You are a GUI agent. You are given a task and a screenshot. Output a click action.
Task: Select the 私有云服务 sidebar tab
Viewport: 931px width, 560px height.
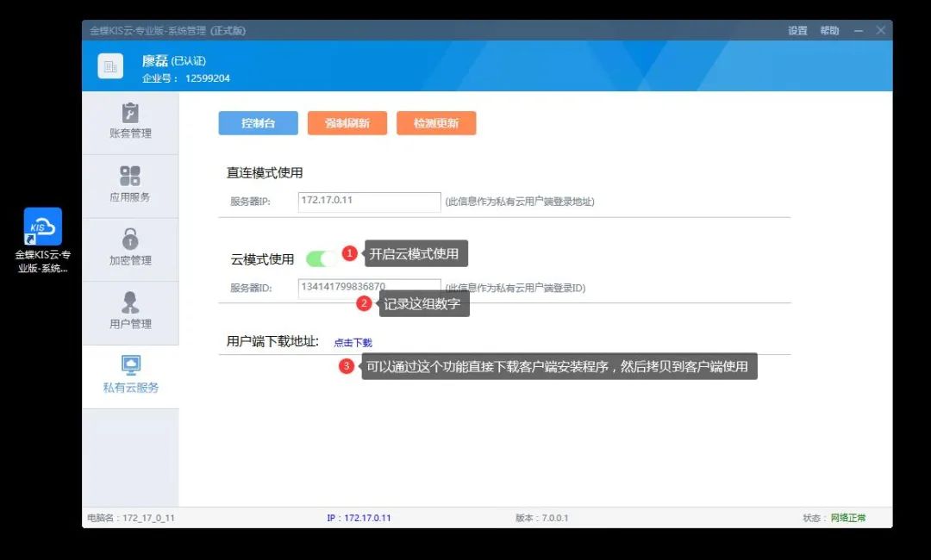coord(131,376)
